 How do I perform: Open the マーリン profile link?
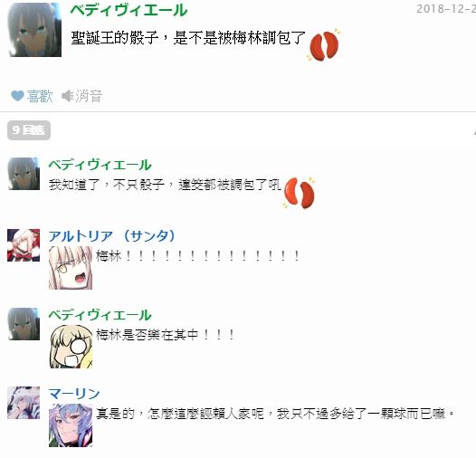coord(74,394)
